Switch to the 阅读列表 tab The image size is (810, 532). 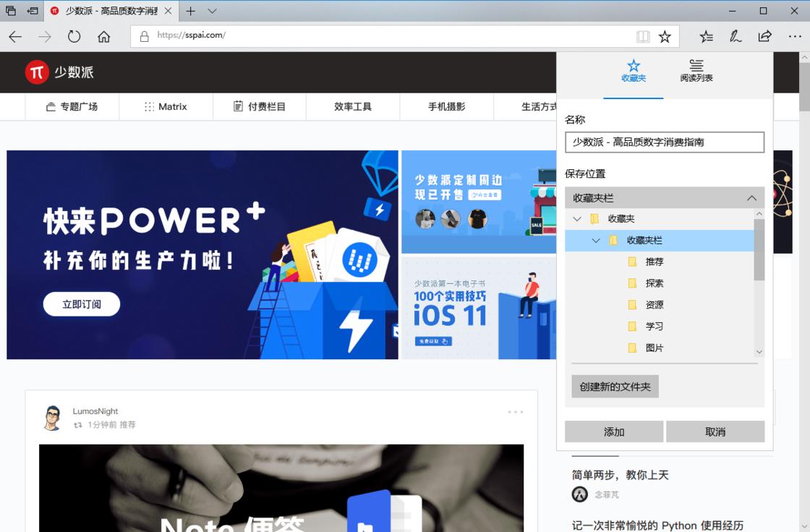coord(696,72)
